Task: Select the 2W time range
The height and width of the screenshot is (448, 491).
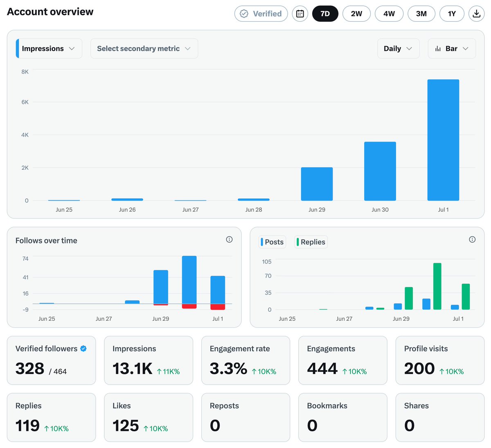Action: pyautogui.click(x=356, y=14)
